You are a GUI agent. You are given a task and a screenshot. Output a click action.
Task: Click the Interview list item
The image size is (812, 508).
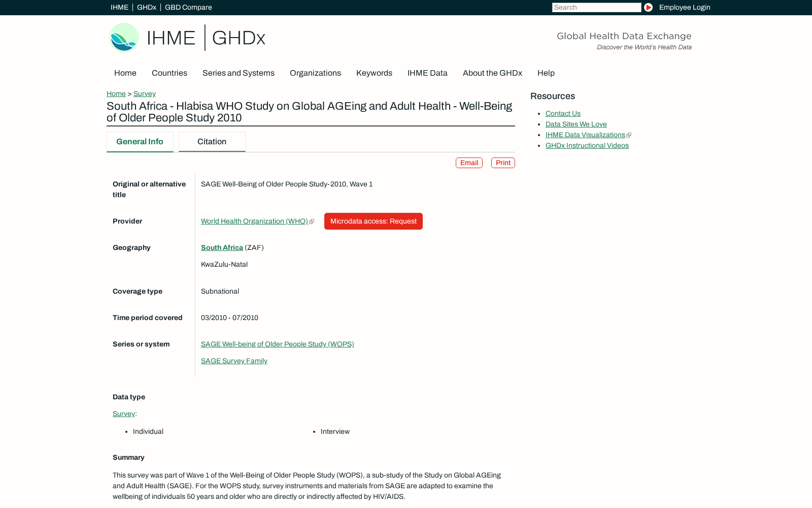(x=335, y=431)
